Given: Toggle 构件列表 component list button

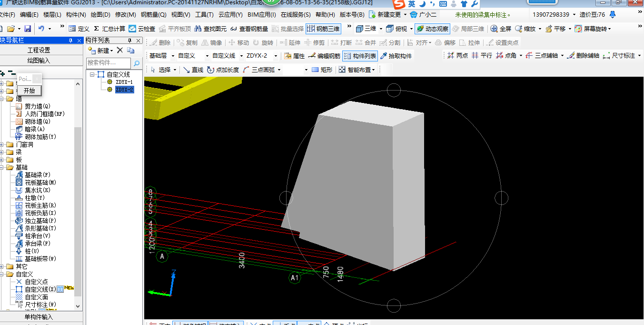Looking at the screenshot, I should pyautogui.click(x=360, y=56).
